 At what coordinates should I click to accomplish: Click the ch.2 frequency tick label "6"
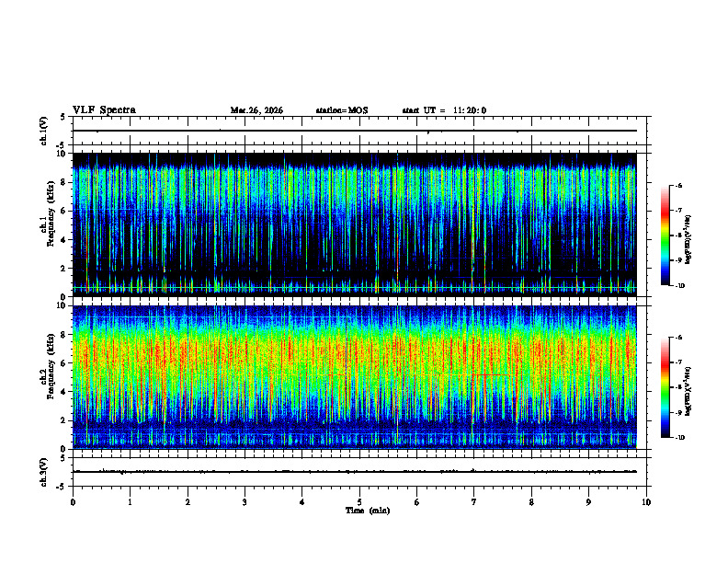[x=63, y=363]
